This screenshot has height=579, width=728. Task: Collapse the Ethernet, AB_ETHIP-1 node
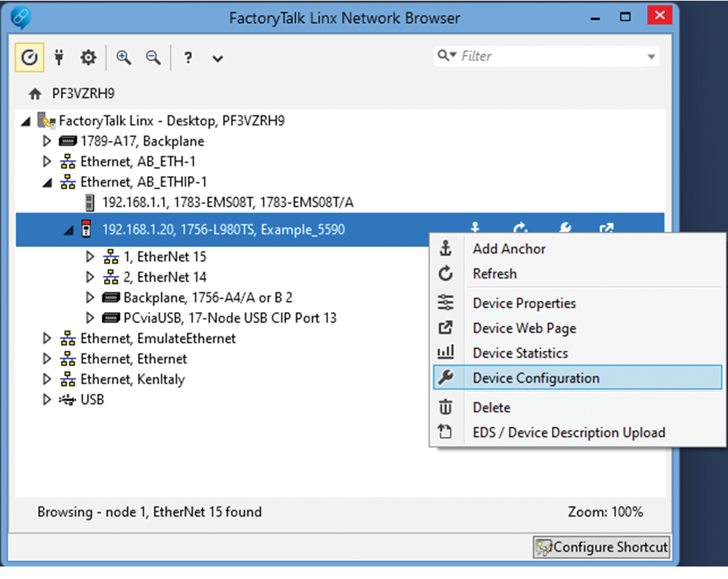click(x=47, y=182)
